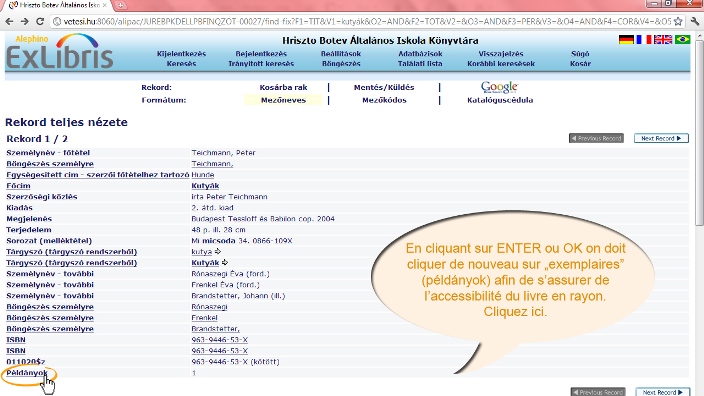This screenshot has height=396, width=704.
Task: Open Találati lista in the top menu
Action: pyautogui.click(x=420, y=64)
